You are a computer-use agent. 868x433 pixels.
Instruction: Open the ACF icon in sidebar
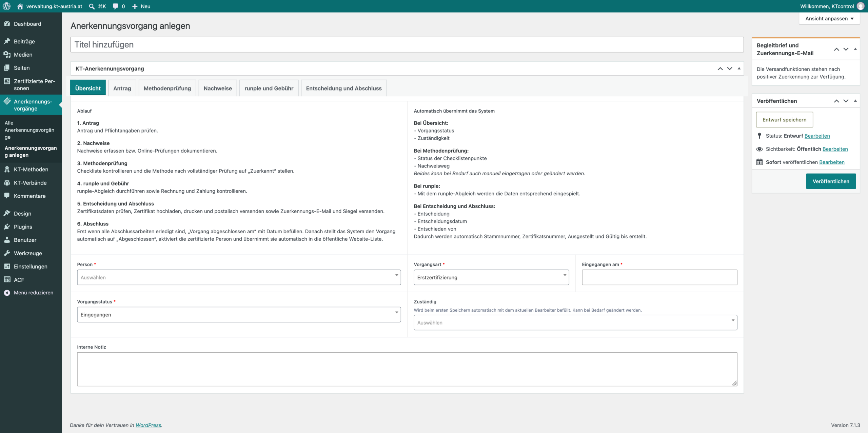coord(7,279)
